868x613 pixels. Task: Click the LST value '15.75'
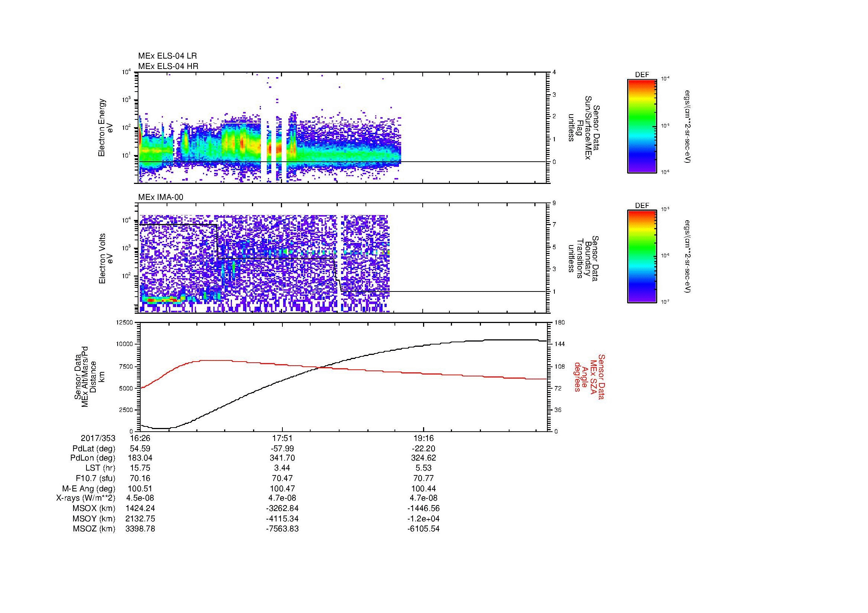(x=140, y=468)
